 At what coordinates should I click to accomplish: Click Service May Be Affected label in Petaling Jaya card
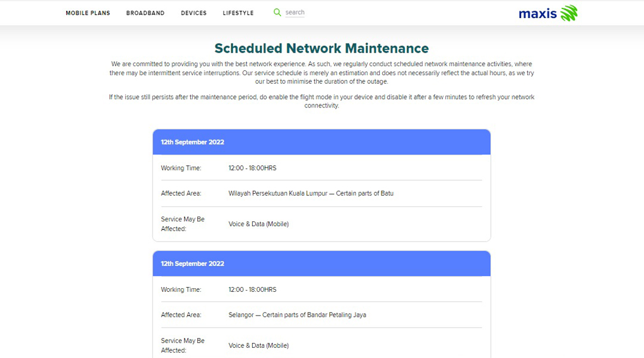(183, 345)
